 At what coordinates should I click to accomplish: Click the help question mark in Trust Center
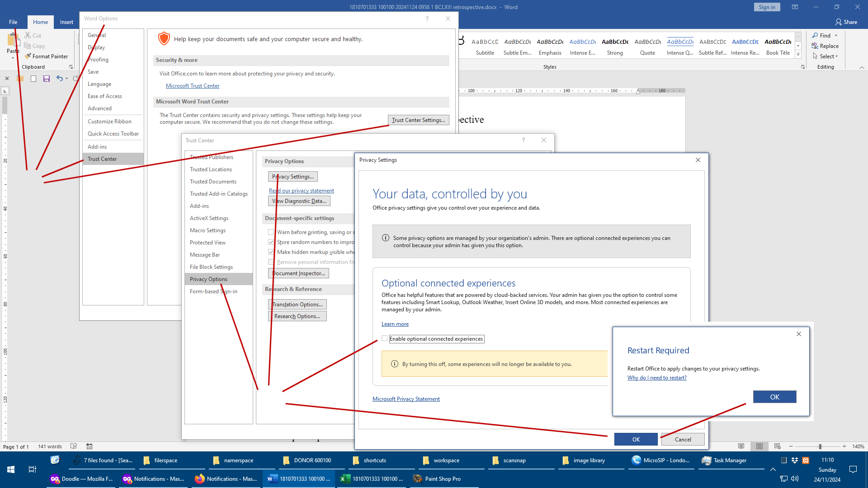coord(524,141)
